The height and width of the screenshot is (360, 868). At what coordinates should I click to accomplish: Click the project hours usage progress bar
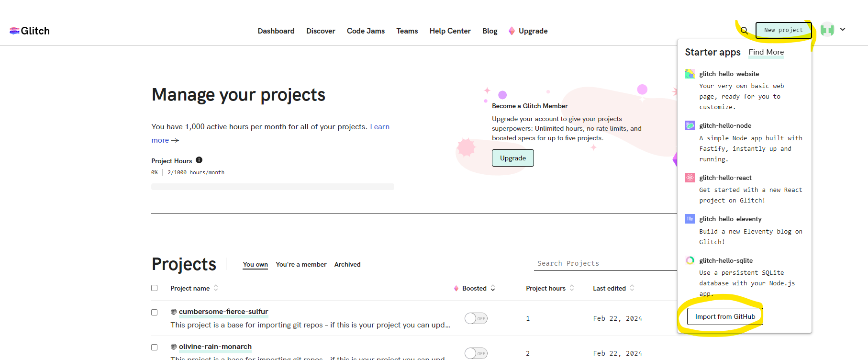click(273, 187)
